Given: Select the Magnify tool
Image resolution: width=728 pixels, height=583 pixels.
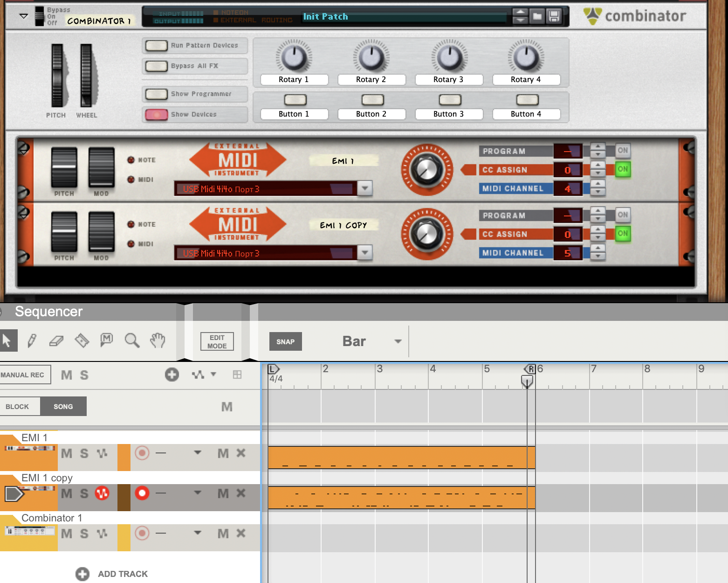Looking at the screenshot, I should 132,340.
